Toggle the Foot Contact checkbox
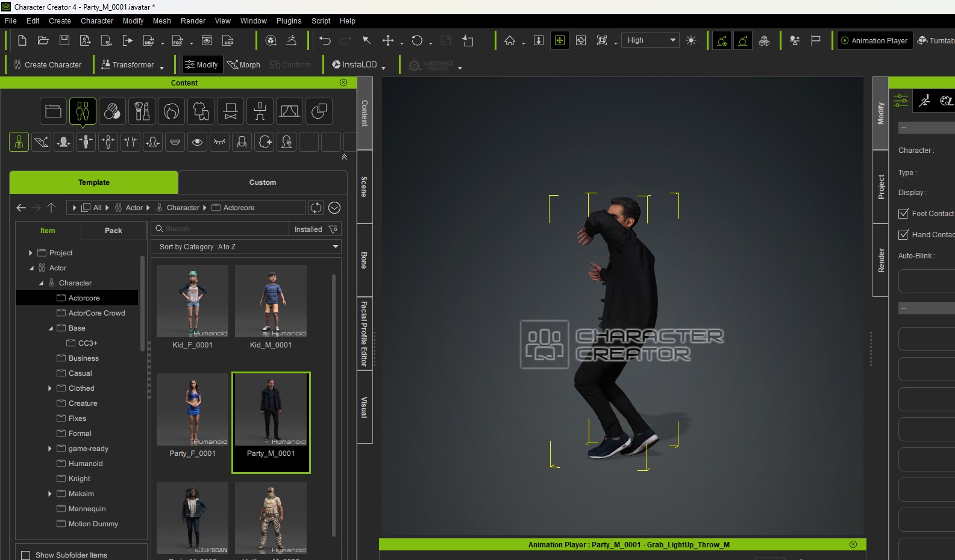This screenshot has height=560, width=955. click(903, 214)
